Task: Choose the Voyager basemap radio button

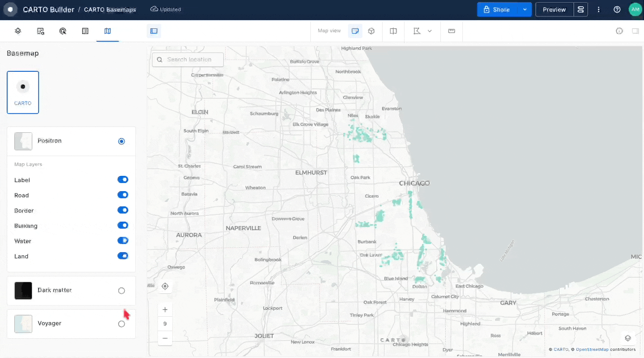Action: (122, 324)
